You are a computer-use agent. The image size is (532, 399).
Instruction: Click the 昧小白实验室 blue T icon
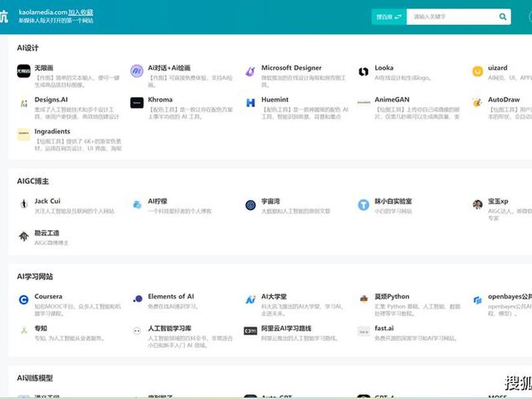[363, 205]
